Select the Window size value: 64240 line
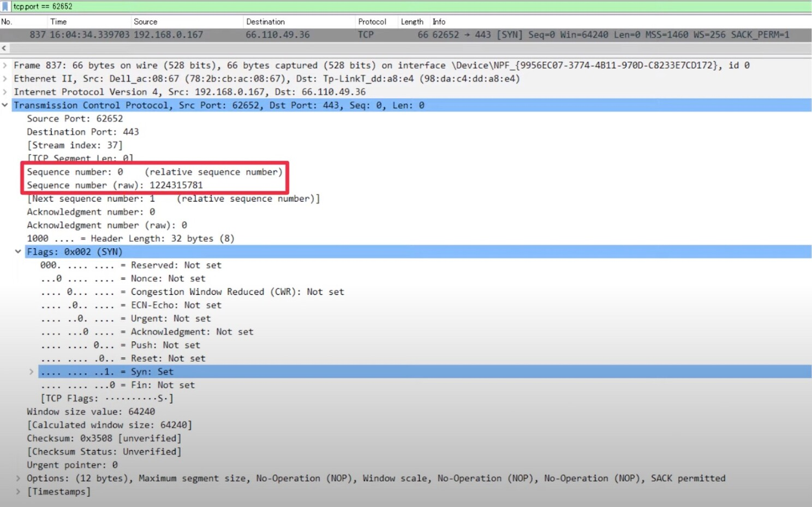The height and width of the screenshot is (507, 812). coord(91,412)
